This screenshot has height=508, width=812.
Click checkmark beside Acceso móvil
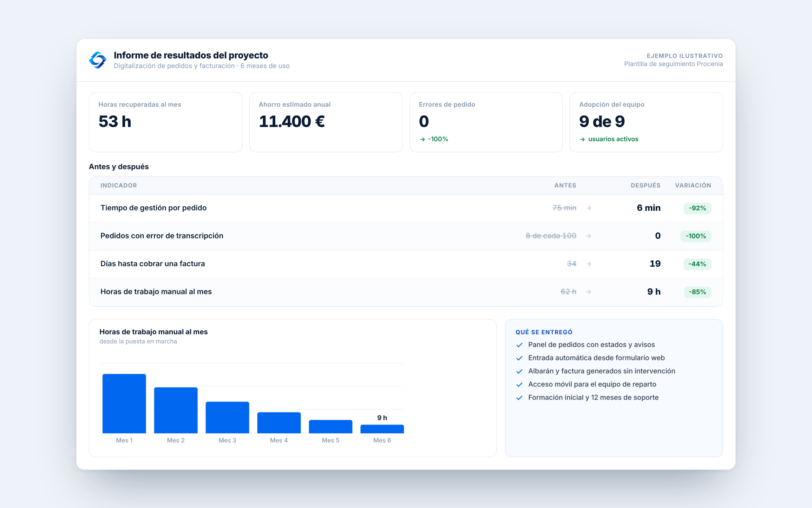pyautogui.click(x=520, y=384)
